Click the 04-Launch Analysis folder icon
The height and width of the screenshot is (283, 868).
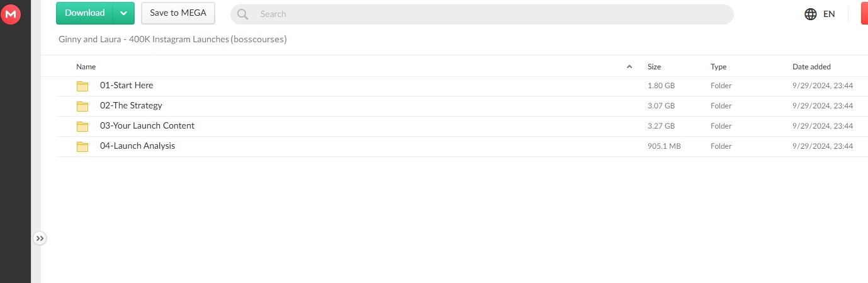[82, 146]
